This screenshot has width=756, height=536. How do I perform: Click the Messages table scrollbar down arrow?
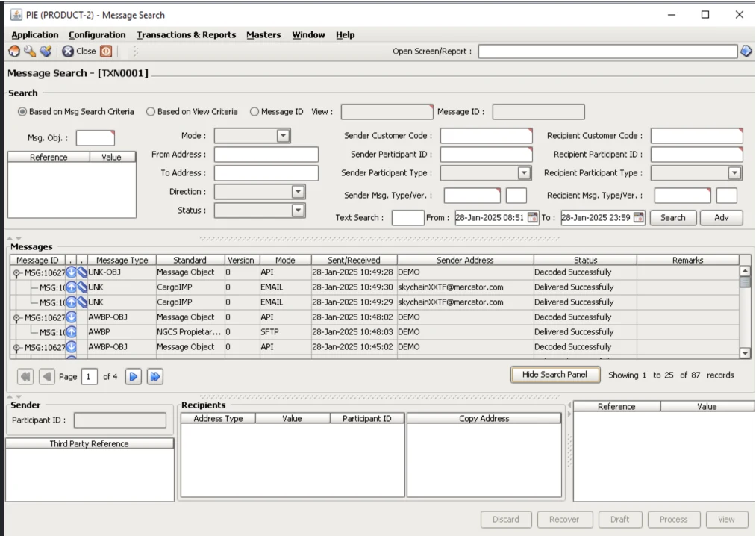click(x=745, y=352)
